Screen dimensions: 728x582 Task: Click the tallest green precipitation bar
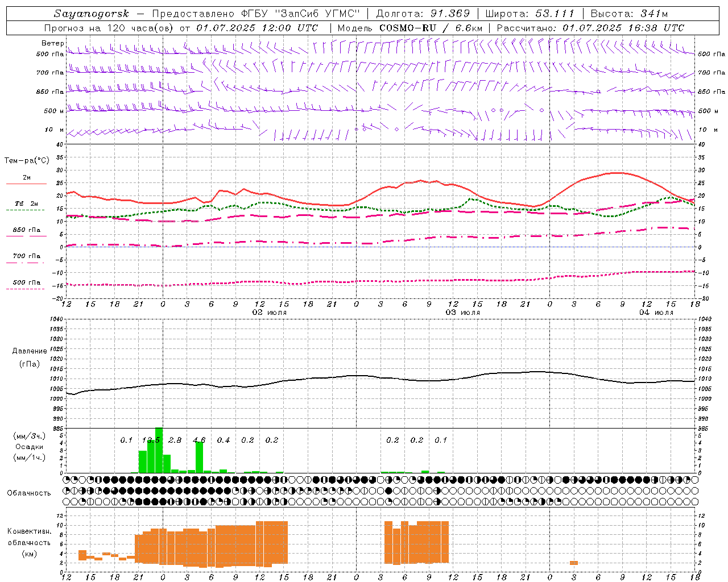coord(159,450)
